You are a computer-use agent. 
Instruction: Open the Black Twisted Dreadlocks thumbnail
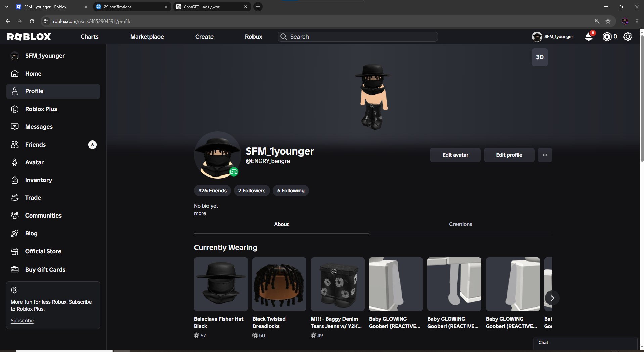pyautogui.click(x=279, y=284)
